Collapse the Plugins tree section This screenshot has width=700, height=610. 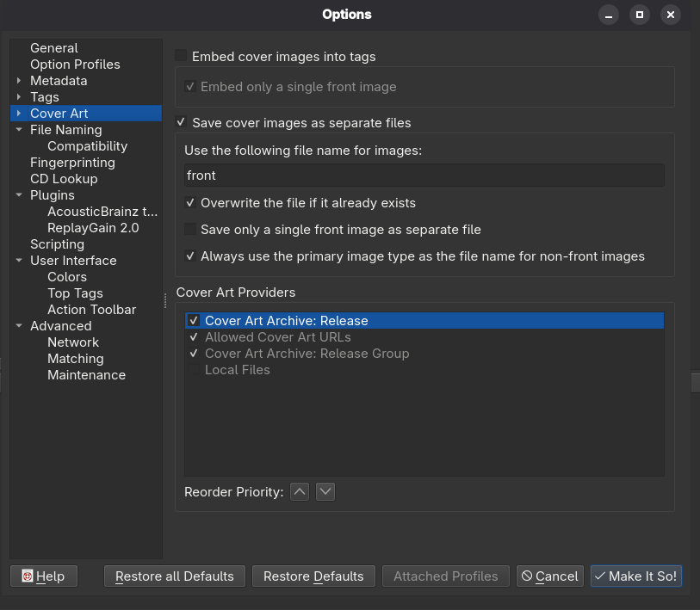(19, 195)
